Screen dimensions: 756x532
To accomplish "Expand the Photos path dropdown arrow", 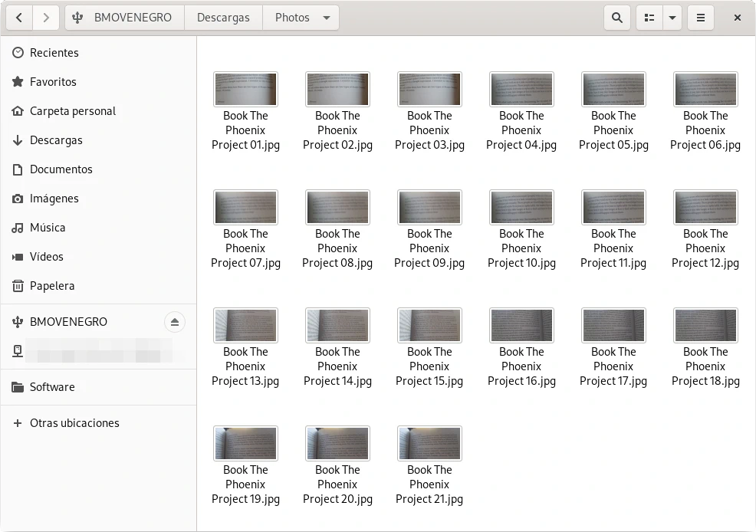I will pyautogui.click(x=327, y=18).
